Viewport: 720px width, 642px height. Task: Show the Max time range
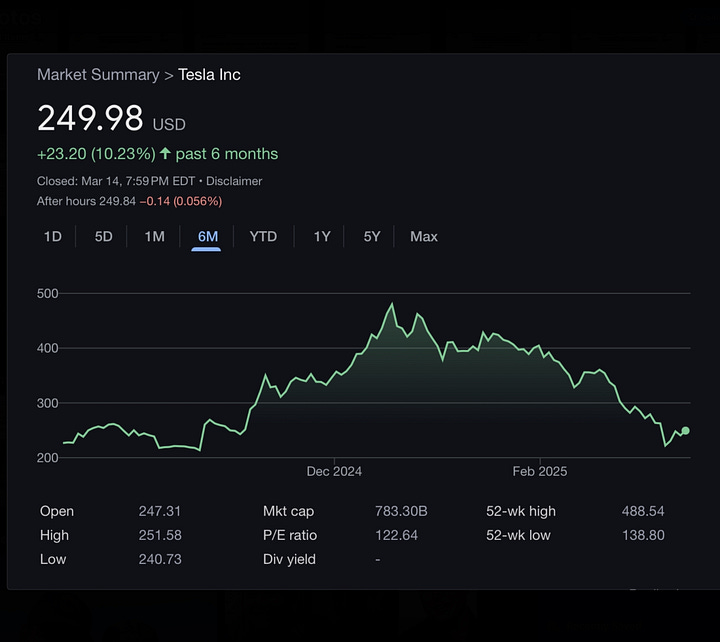[x=424, y=237]
